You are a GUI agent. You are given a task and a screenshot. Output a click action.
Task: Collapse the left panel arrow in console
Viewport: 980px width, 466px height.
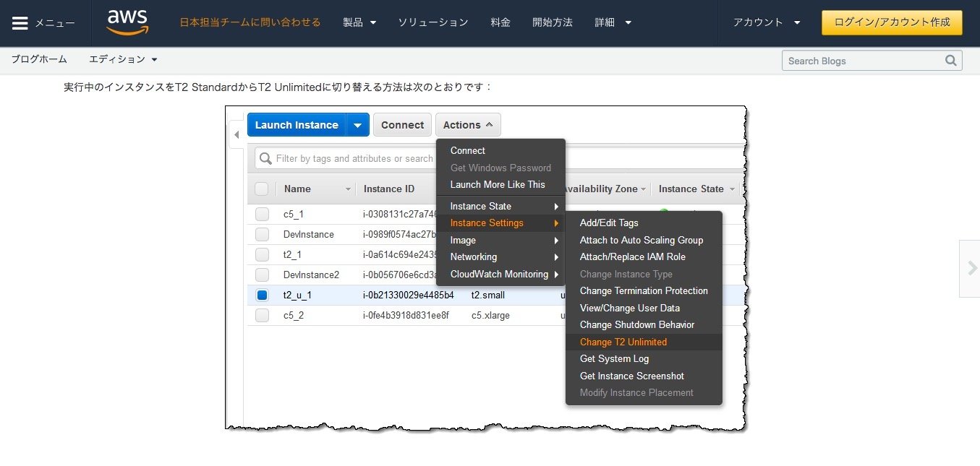click(x=236, y=135)
